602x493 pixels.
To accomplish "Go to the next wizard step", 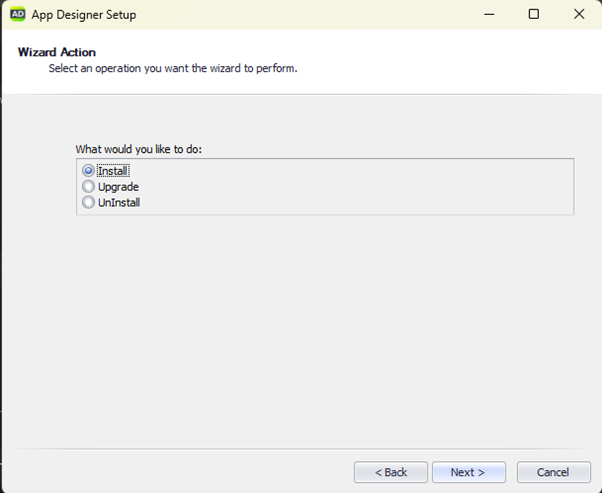I will pyautogui.click(x=469, y=472).
